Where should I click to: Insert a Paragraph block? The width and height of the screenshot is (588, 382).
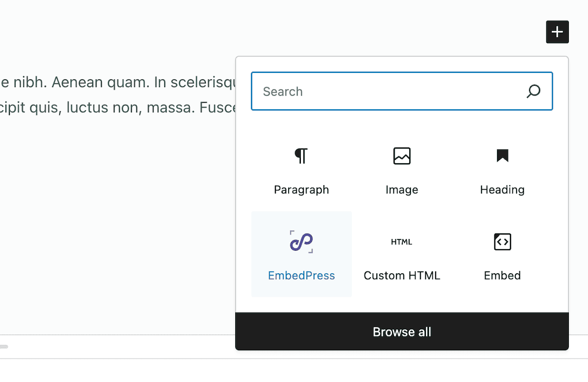(301, 168)
